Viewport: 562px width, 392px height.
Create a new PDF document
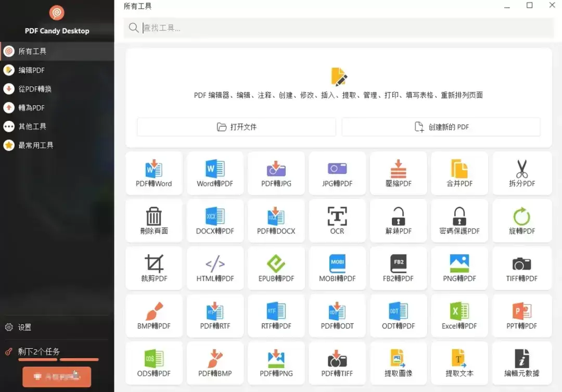(441, 127)
